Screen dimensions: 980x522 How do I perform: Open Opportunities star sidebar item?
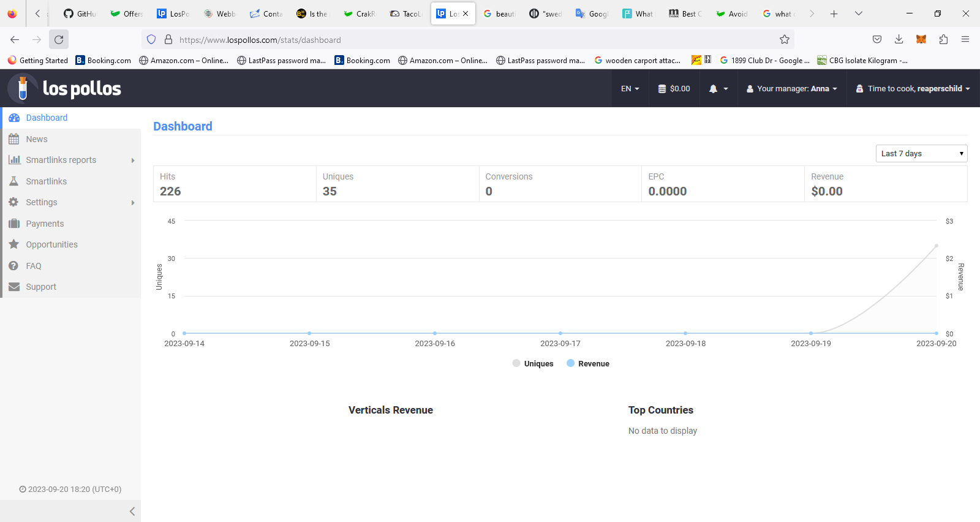(x=72, y=244)
